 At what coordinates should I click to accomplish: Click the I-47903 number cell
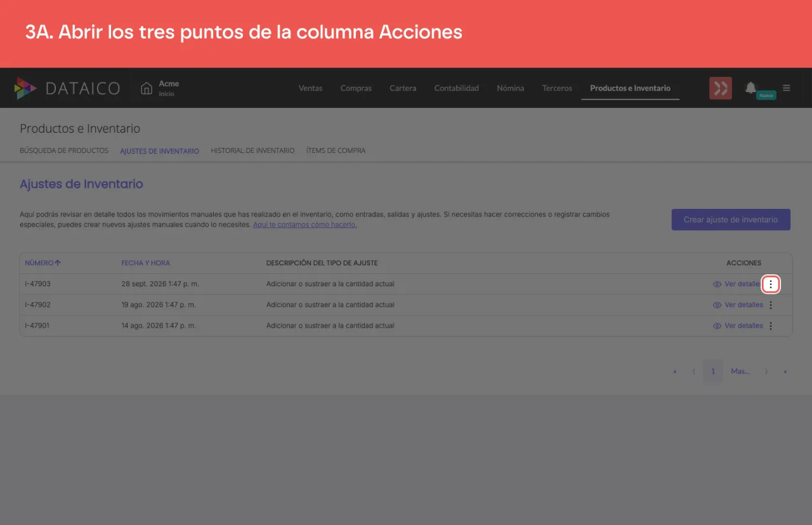point(37,284)
